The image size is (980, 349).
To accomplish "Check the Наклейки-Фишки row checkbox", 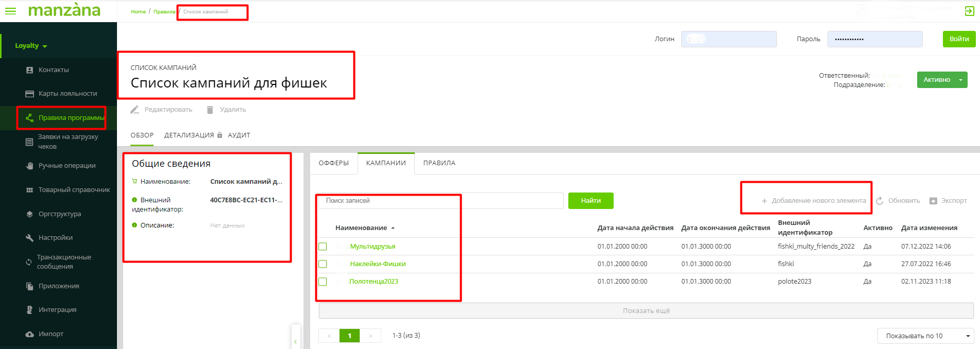I will (323, 264).
